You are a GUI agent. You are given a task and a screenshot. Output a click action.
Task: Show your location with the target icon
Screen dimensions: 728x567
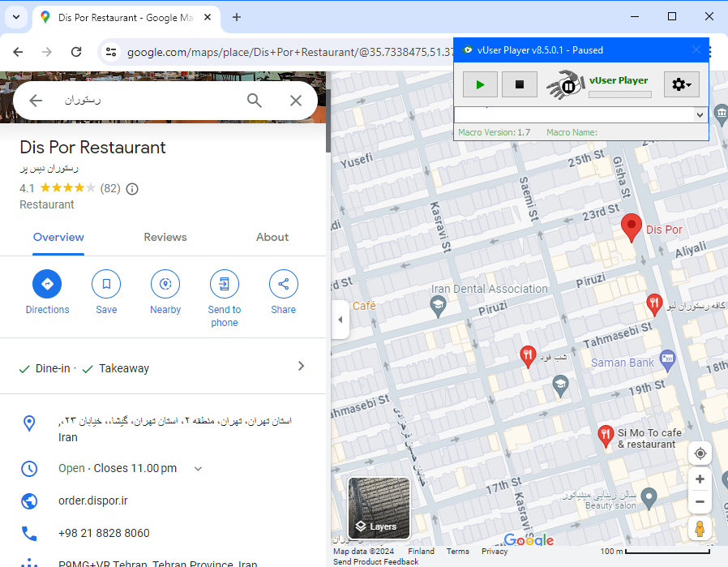click(700, 453)
